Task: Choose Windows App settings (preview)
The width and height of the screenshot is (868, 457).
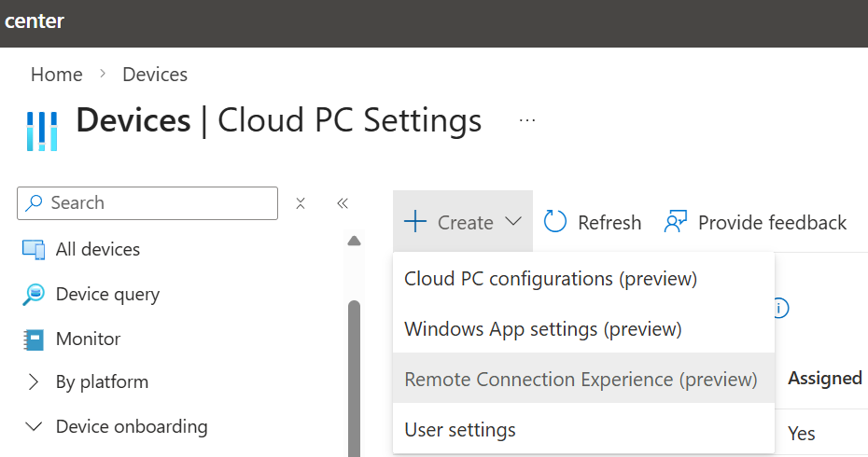Action: [x=542, y=328]
